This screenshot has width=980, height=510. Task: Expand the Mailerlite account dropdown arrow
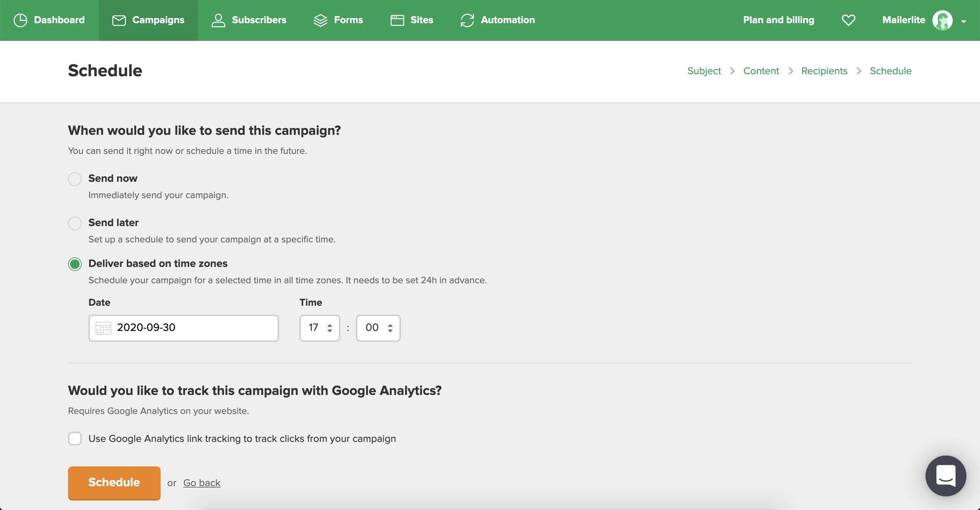[x=964, y=21]
